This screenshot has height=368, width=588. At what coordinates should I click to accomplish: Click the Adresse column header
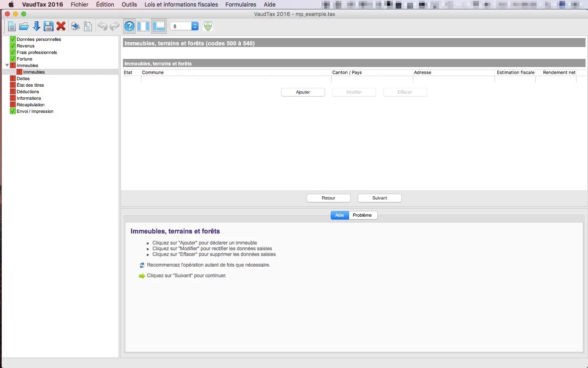pos(454,72)
